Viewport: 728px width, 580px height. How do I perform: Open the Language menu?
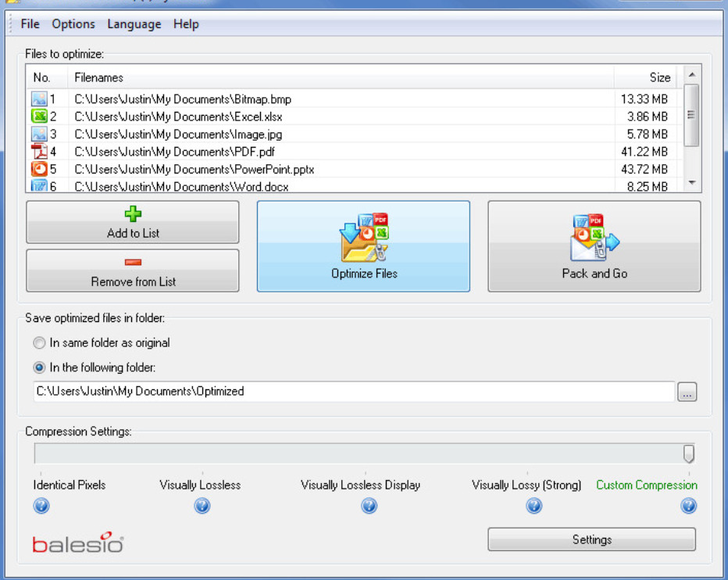134,24
